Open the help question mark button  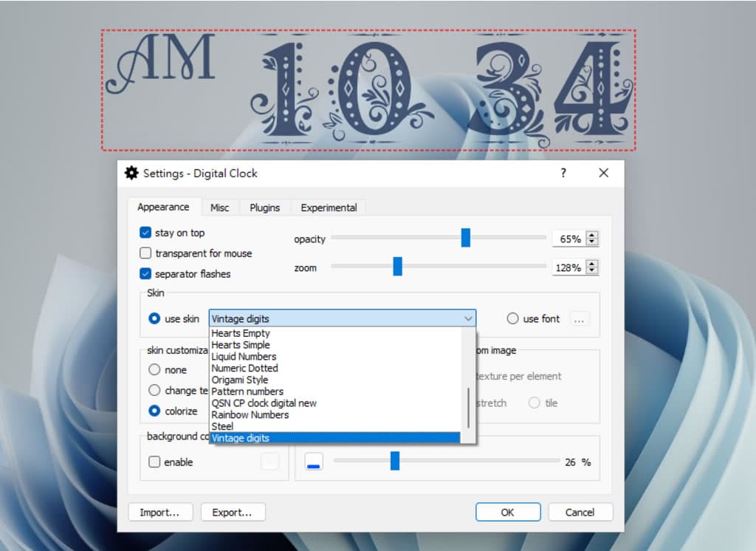pyautogui.click(x=563, y=173)
